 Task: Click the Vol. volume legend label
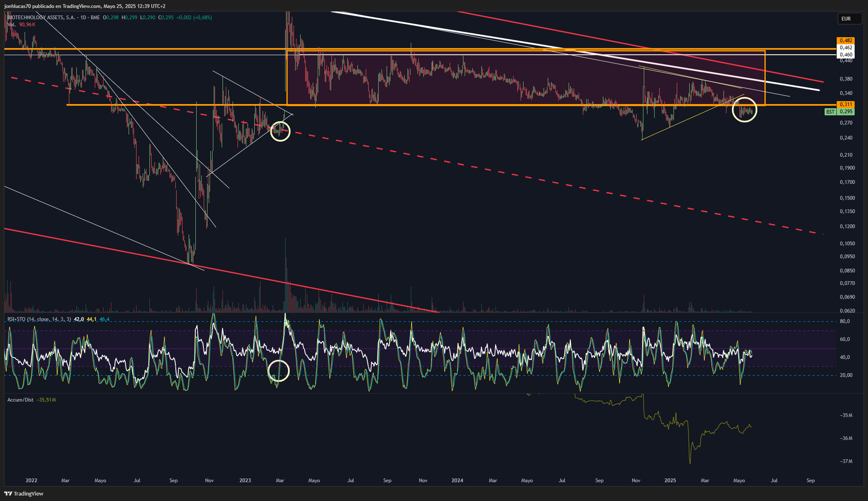click(x=12, y=25)
